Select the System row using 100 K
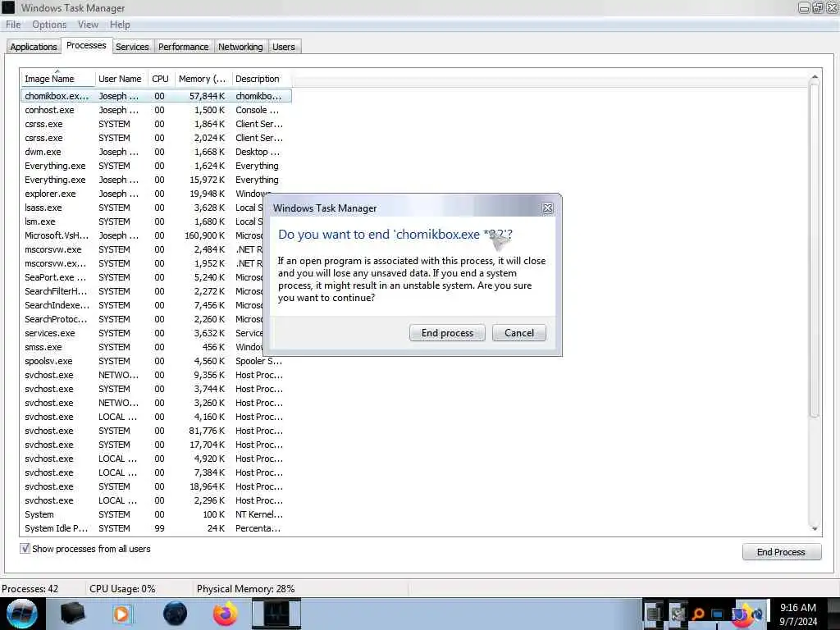This screenshot has width=840, height=630. 156,514
